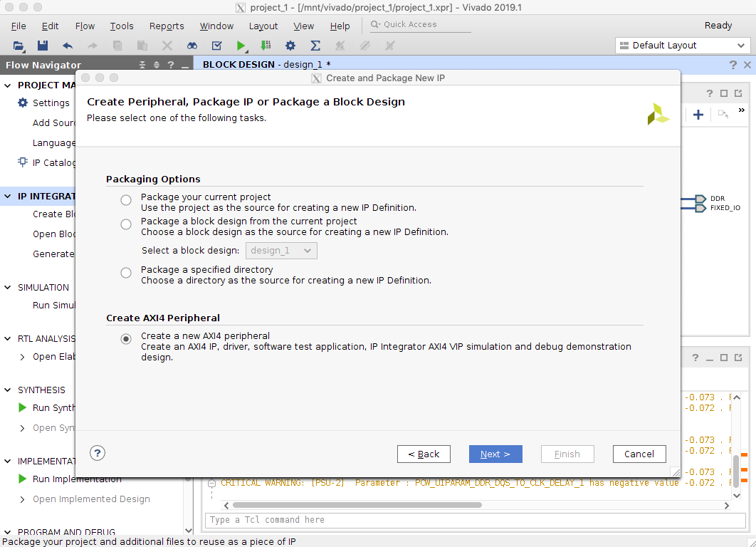Redo action arrow icon
Image resolution: width=756 pixels, height=547 pixels.
click(92, 46)
